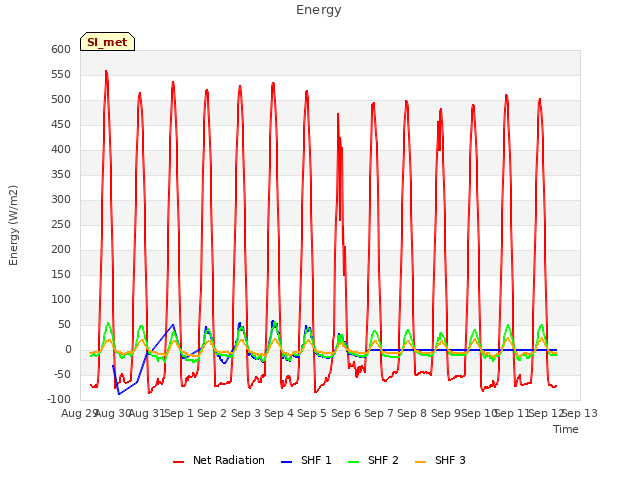Toggle the Net Radiation legend entry

219,460
